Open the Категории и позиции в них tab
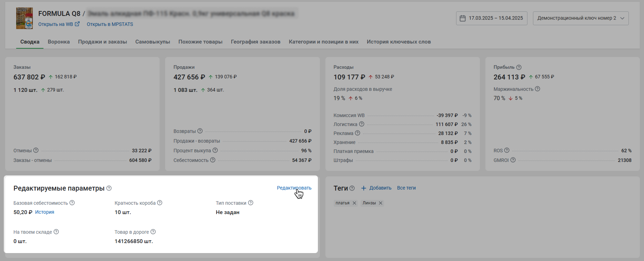 point(324,42)
